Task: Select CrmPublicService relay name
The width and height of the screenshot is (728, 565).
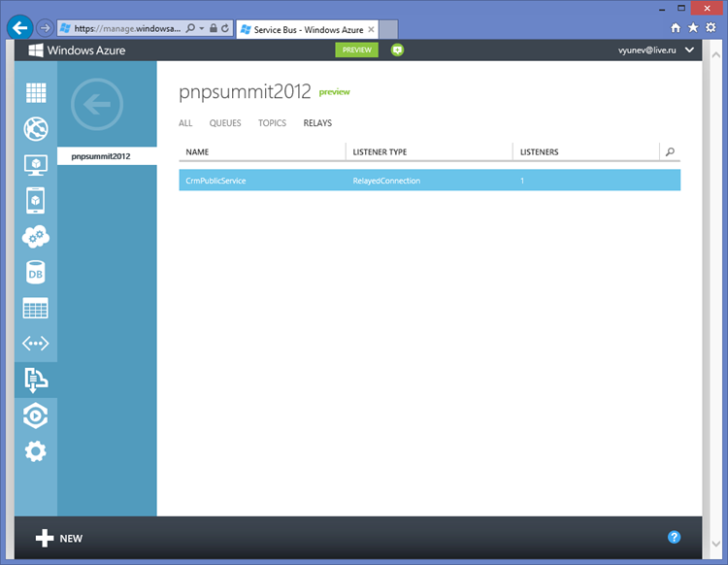Action: 215,181
